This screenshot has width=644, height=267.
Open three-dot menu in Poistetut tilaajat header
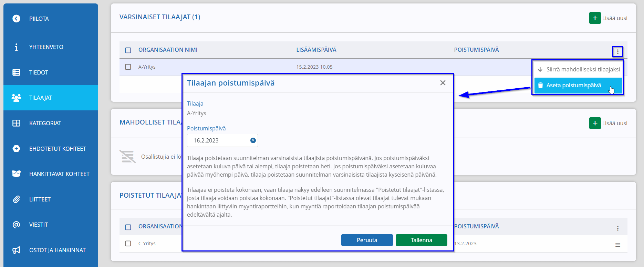point(618,228)
